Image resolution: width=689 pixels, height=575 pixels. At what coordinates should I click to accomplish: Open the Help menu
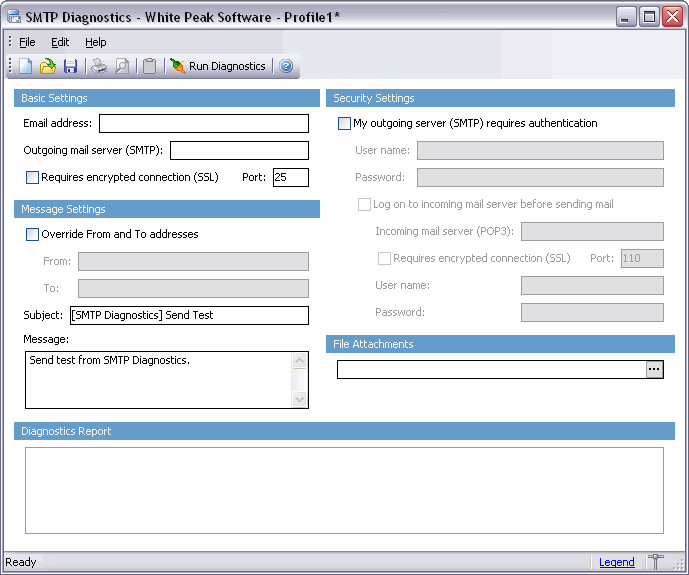tap(96, 42)
